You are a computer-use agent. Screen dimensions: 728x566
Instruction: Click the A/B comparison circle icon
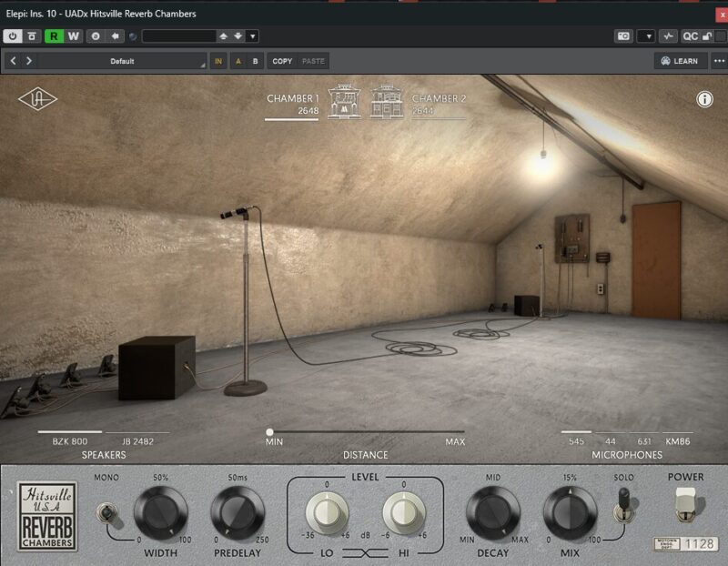click(96, 36)
